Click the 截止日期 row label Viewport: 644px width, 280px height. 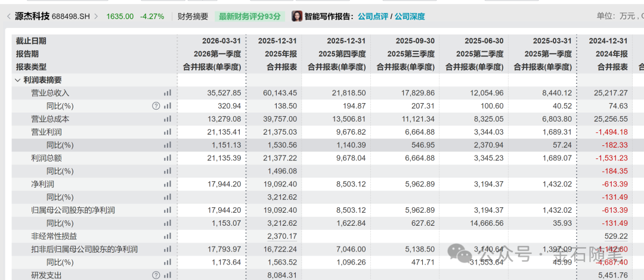(31, 41)
